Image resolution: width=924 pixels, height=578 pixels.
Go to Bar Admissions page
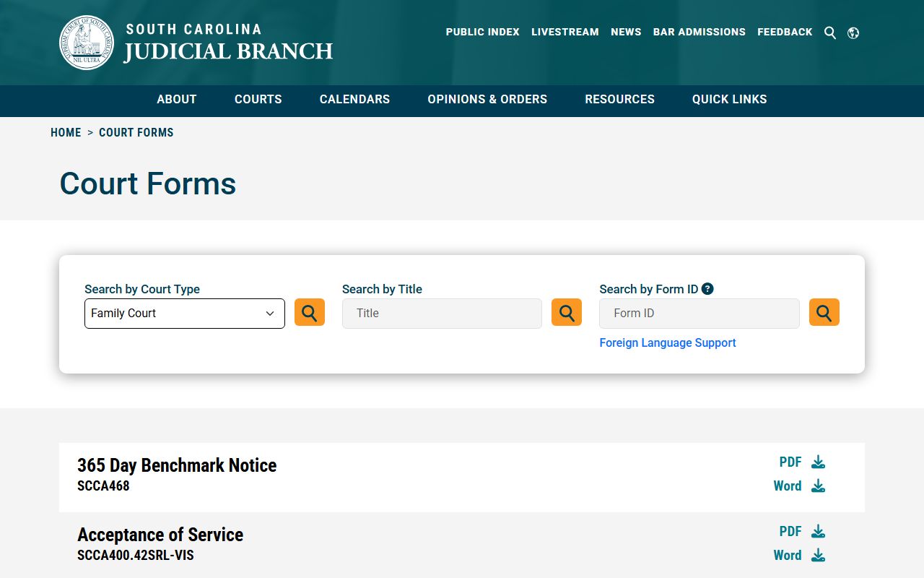tap(699, 32)
